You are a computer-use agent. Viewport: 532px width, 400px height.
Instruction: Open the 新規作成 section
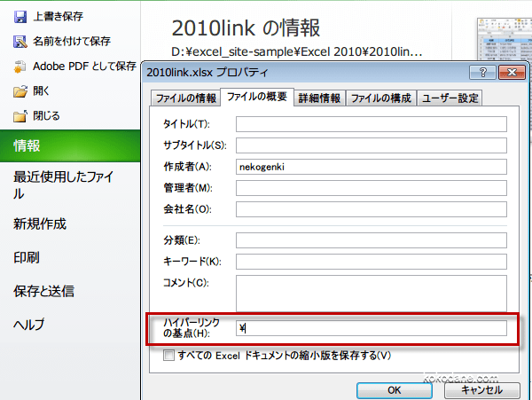40,224
